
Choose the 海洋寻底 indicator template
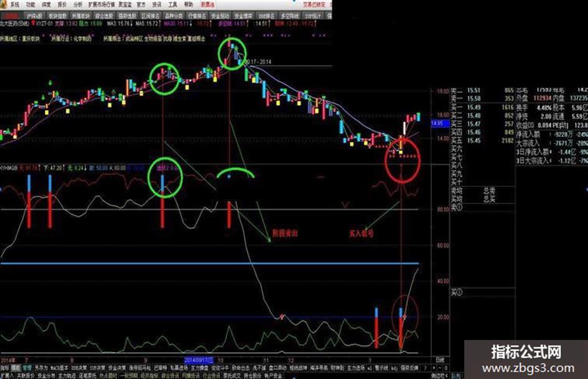(319, 368)
